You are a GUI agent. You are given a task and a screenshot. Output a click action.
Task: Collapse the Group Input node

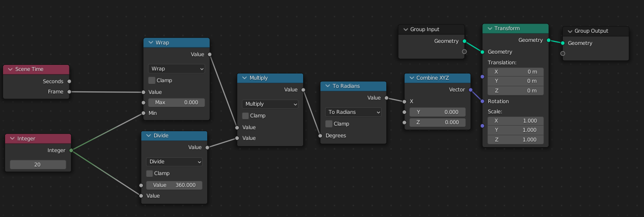pos(406,30)
